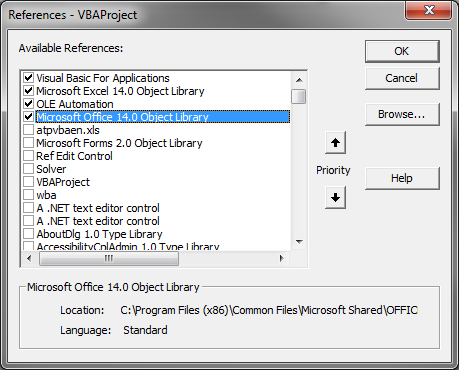Screen dimensions: 459x370
Task: Click the list's scroll right arrow
Action: pos(282,258)
